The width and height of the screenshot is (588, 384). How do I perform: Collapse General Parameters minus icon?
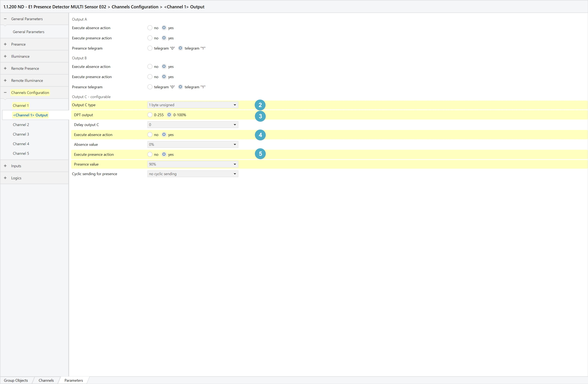tap(5, 19)
